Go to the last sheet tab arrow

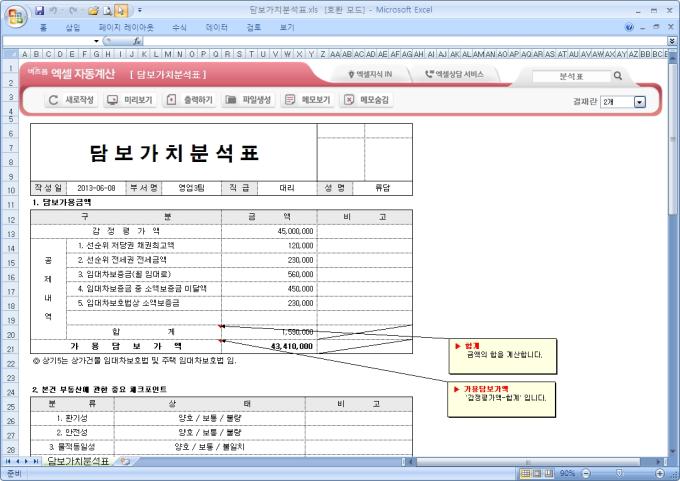pyautogui.click(x=36, y=461)
